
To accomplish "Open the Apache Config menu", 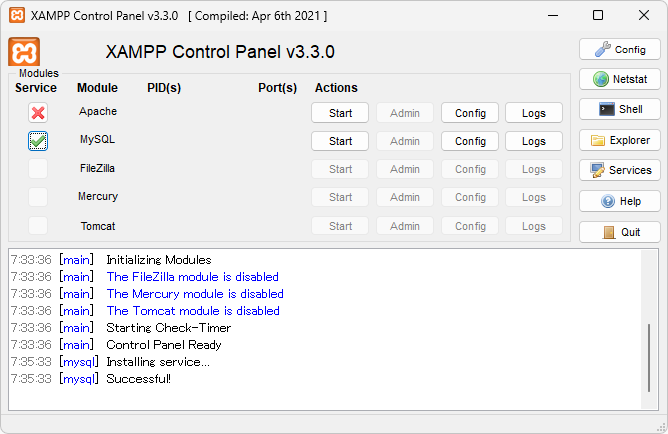I will pos(470,113).
